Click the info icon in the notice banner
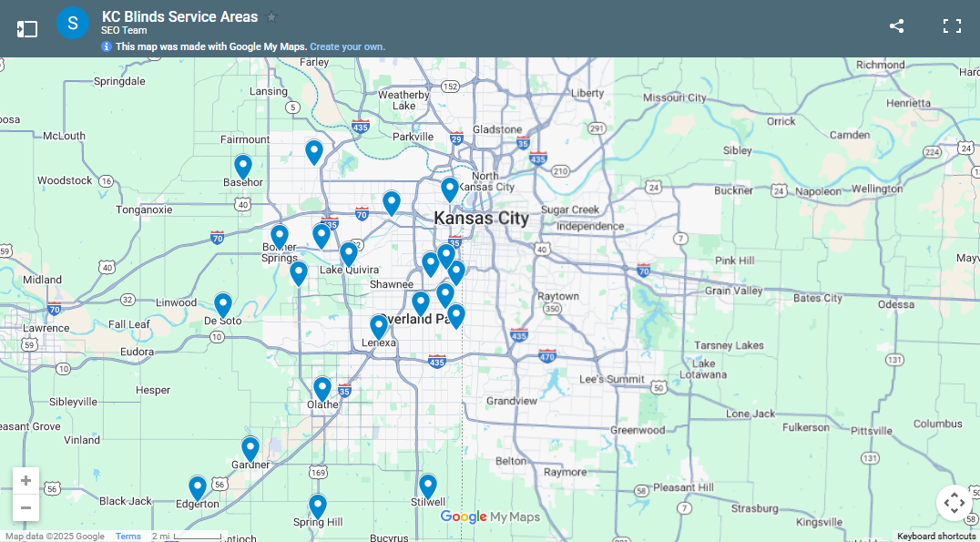980x542 pixels. pyautogui.click(x=107, y=46)
